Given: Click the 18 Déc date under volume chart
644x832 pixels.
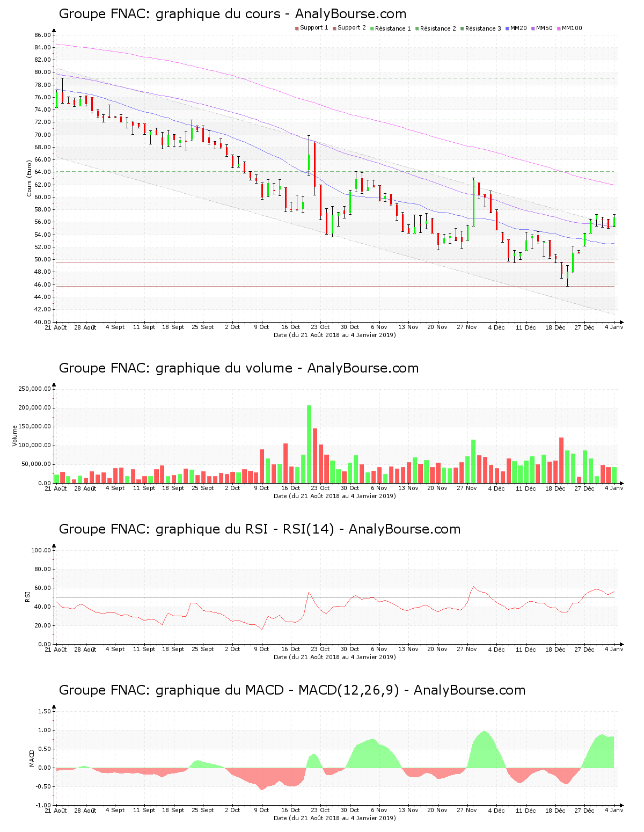Looking at the screenshot, I should [x=555, y=488].
